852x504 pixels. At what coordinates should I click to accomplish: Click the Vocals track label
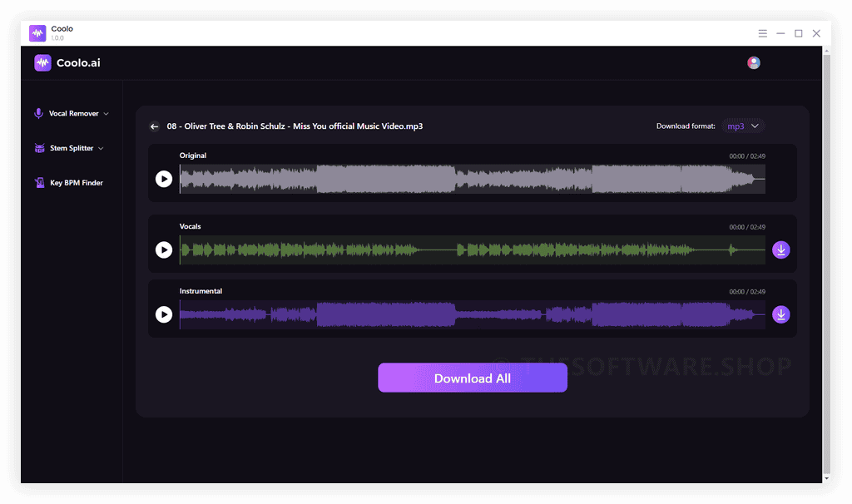pyautogui.click(x=191, y=226)
